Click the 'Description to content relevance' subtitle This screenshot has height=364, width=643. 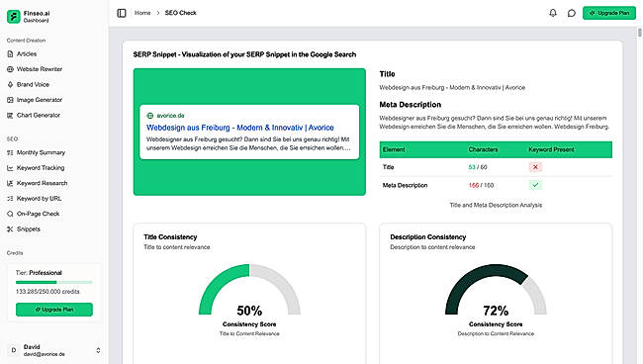point(432,247)
